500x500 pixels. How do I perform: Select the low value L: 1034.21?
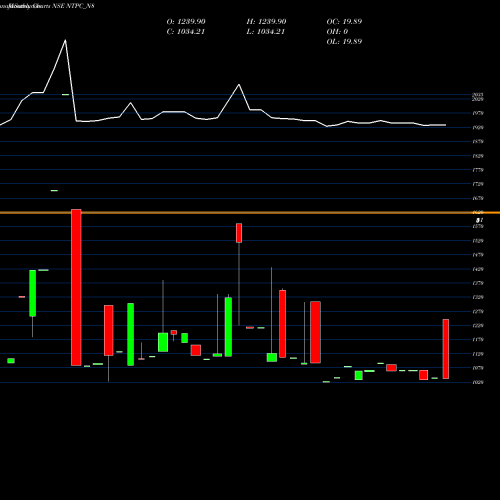(x=266, y=32)
